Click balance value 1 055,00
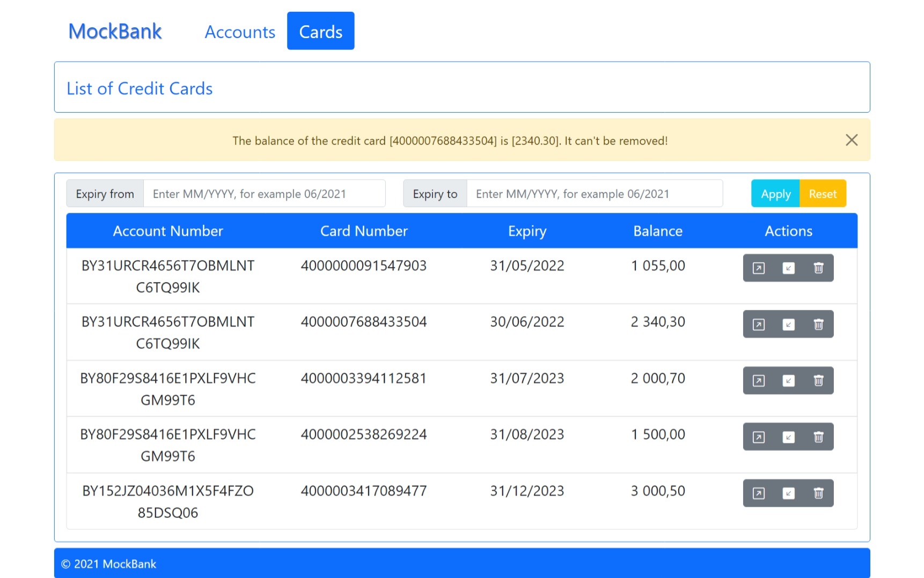 [658, 265]
